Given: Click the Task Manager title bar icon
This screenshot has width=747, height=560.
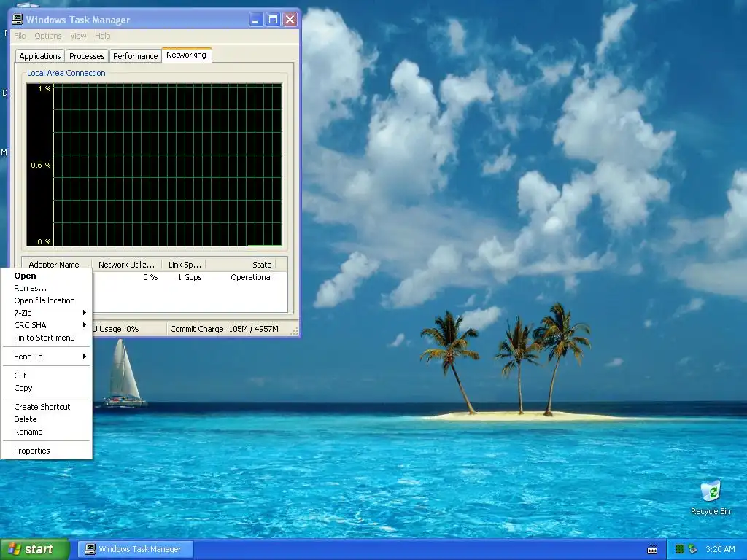Looking at the screenshot, I should [x=18, y=20].
